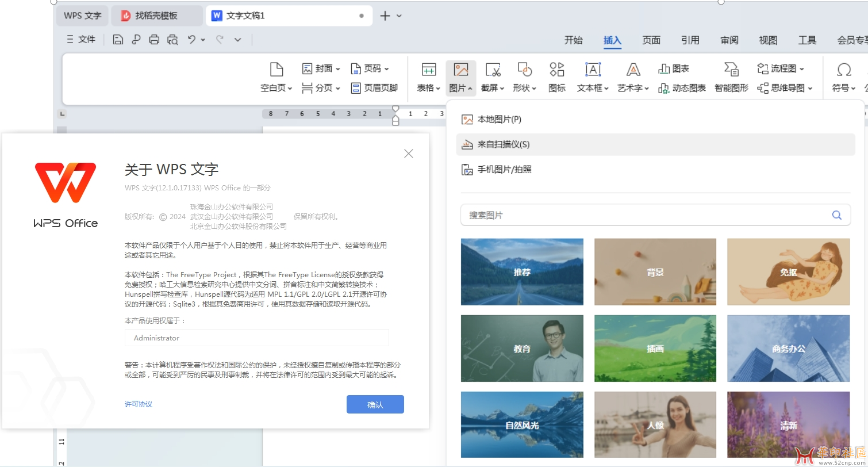
Task: Select 来自扫描仪(S) menu entry
Action: point(655,144)
